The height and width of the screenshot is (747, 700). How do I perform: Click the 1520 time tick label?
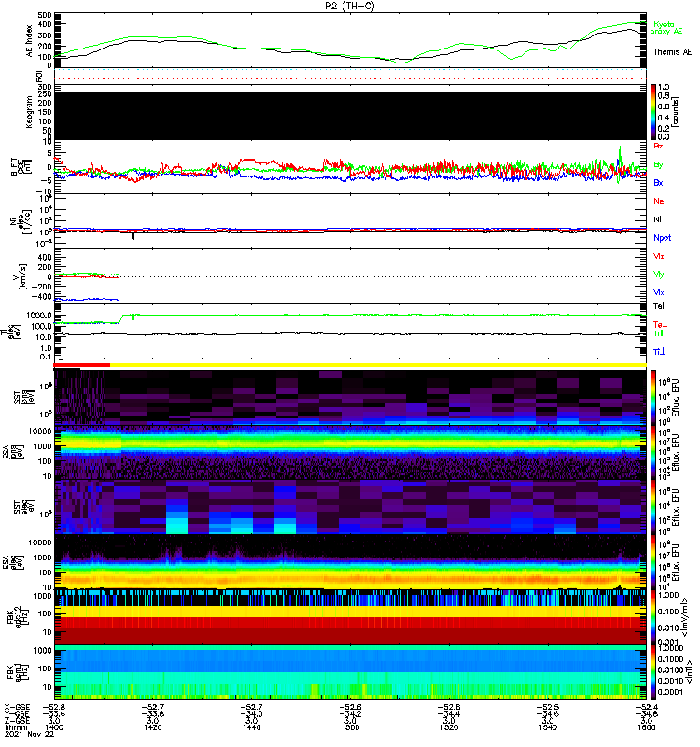(x=449, y=727)
